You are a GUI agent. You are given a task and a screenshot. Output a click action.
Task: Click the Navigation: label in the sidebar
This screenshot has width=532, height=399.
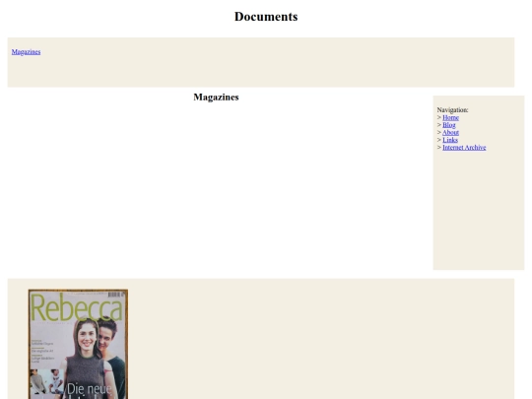click(452, 110)
